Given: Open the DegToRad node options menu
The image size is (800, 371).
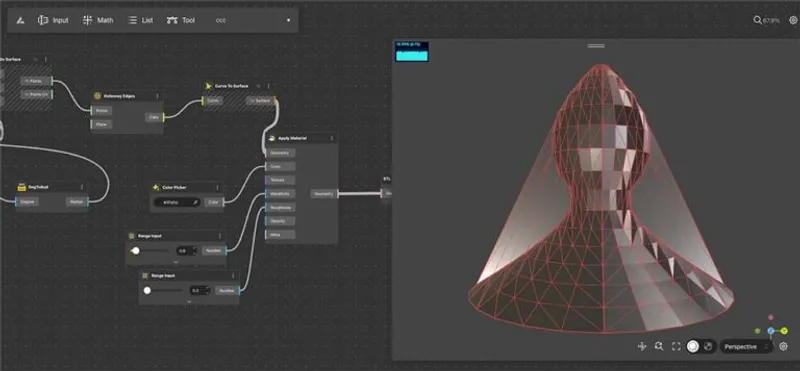Looking at the screenshot, I should (x=82, y=187).
